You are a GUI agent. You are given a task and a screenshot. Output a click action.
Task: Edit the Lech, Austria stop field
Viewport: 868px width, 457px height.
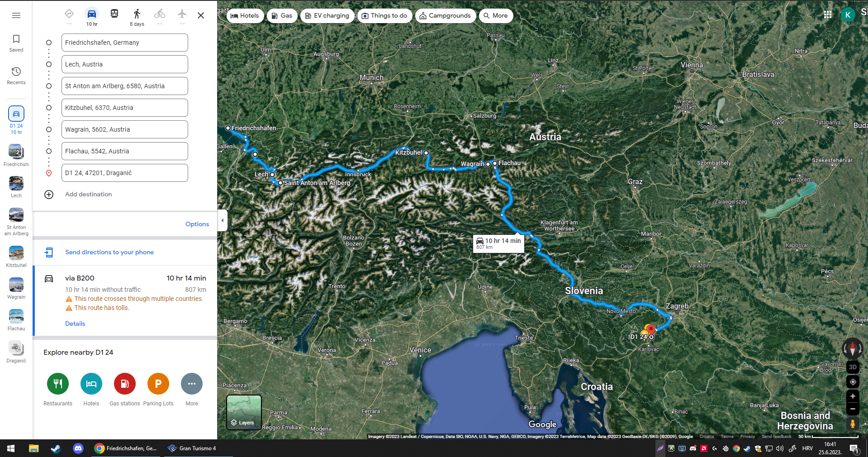click(125, 64)
